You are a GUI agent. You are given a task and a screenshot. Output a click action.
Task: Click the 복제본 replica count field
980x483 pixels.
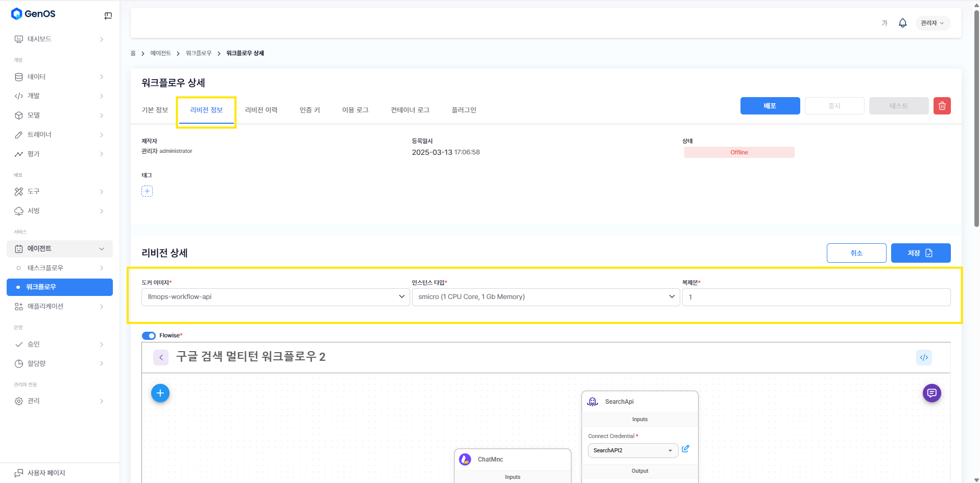pos(816,297)
